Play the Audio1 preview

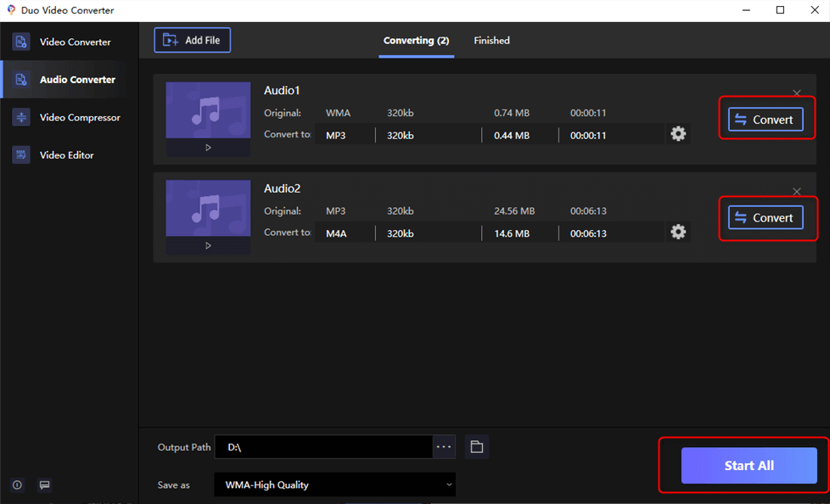click(x=208, y=148)
